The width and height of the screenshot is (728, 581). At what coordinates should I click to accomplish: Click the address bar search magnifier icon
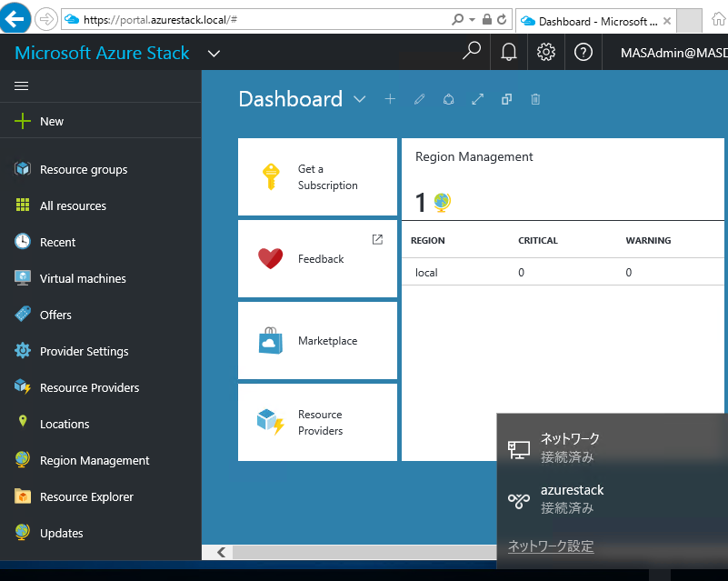(x=458, y=19)
